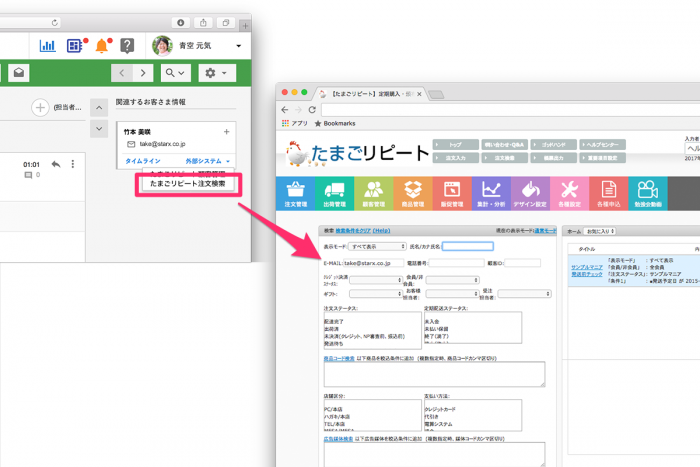Open 販促管理 window category

(x=452, y=193)
